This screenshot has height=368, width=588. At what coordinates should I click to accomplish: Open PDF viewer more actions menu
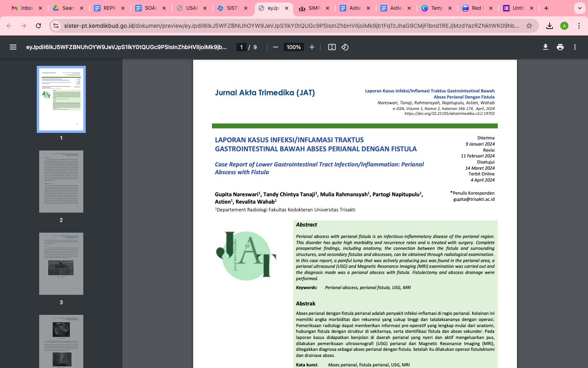[575, 47]
